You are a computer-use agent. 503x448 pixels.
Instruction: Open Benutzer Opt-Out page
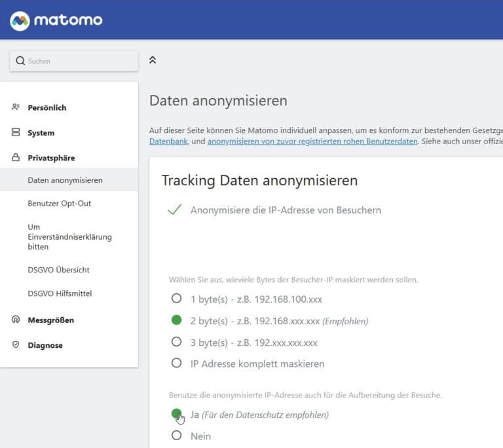pos(60,204)
